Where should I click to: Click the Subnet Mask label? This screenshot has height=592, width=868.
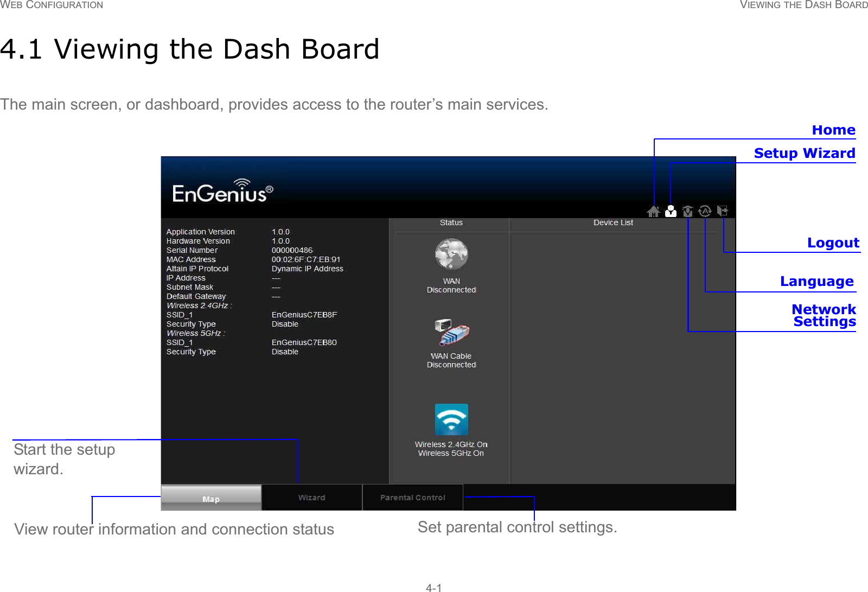[190, 287]
